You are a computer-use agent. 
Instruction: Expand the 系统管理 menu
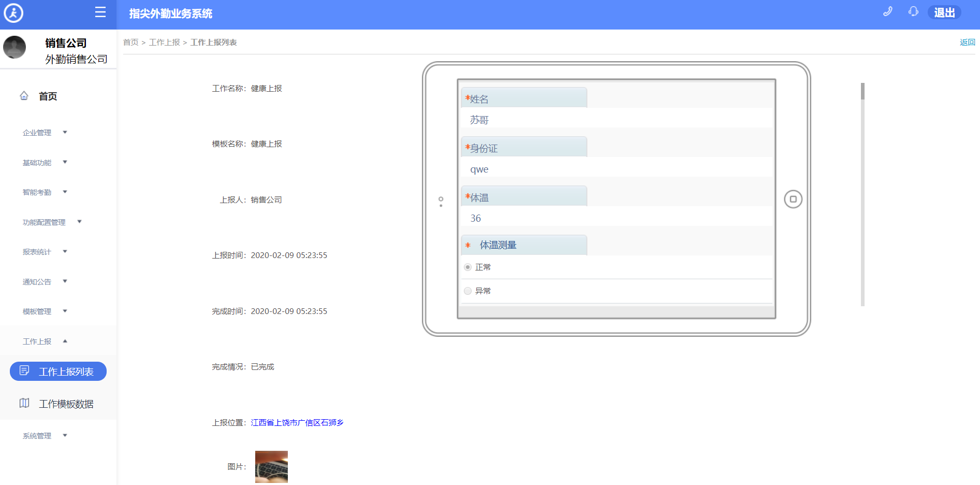click(x=44, y=436)
